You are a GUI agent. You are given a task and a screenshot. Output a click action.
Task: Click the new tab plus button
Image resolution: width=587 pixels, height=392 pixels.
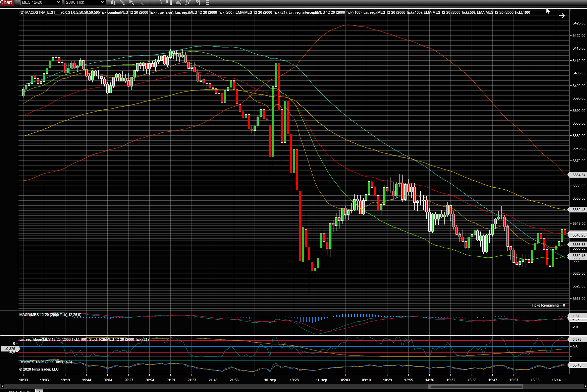pos(39,390)
